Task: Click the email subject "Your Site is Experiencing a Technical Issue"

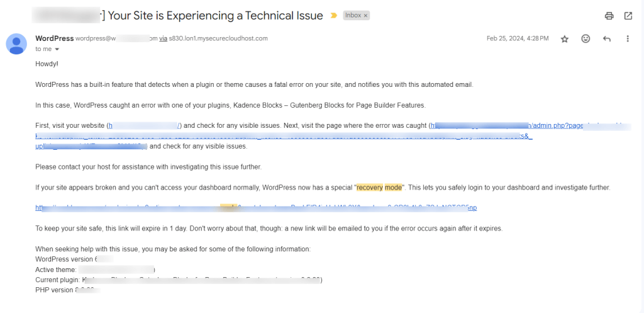Action: (x=215, y=16)
